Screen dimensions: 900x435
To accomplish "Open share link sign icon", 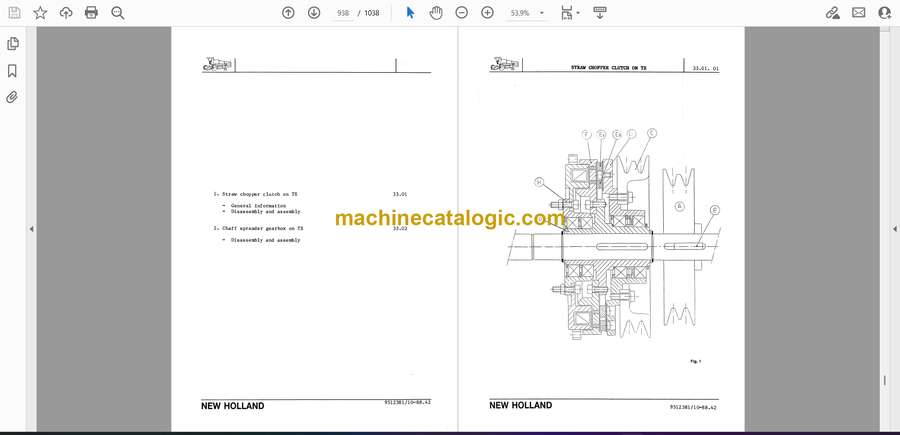I will pyautogui.click(x=833, y=13).
